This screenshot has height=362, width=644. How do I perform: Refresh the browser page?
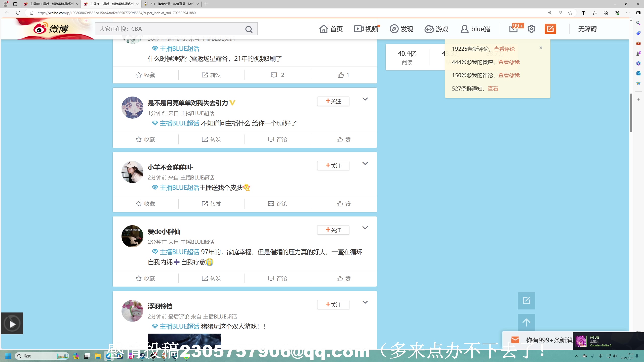click(18, 13)
